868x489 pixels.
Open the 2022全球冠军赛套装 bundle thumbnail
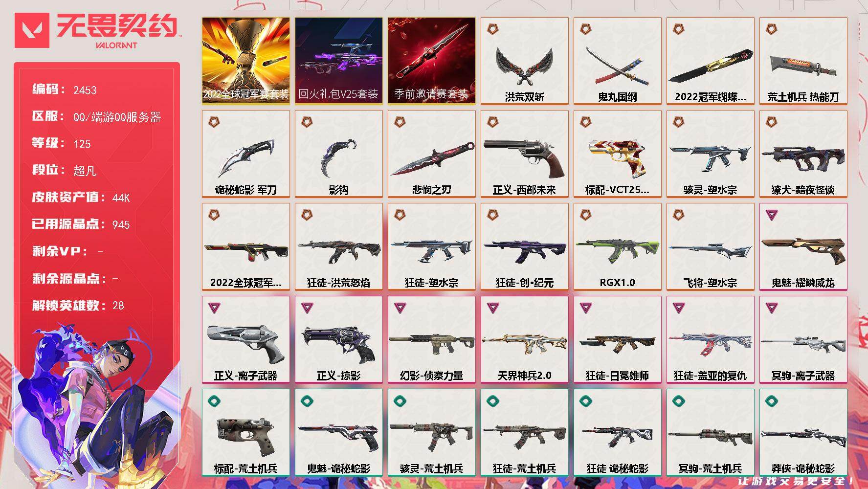click(245, 61)
